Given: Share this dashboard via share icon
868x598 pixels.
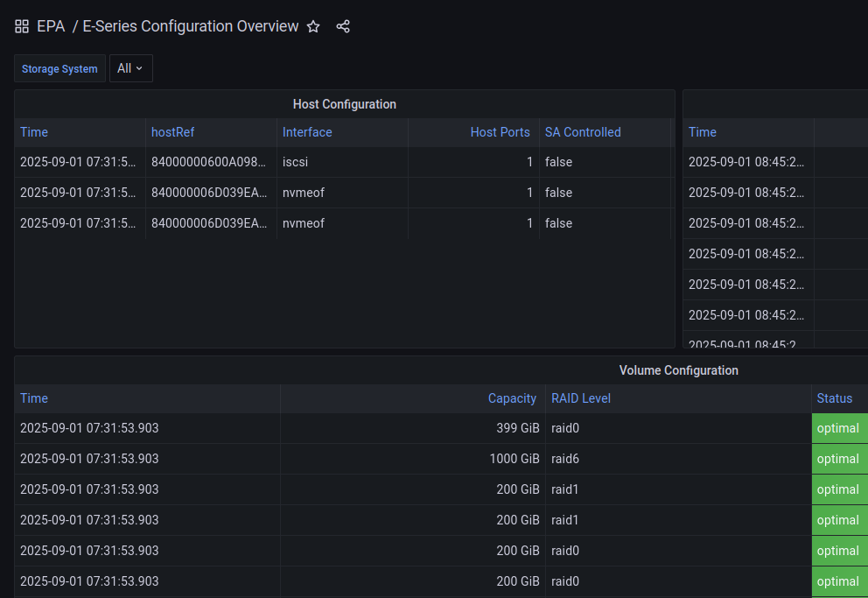Looking at the screenshot, I should click(343, 26).
